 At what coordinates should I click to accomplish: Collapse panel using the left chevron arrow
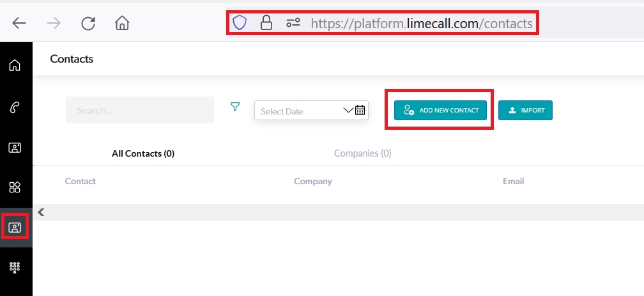pyautogui.click(x=41, y=212)
